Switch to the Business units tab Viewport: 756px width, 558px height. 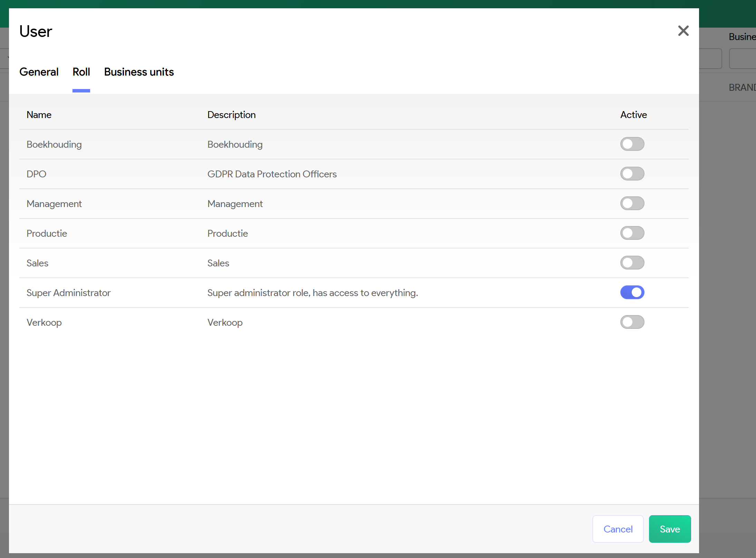click(139, 72)
